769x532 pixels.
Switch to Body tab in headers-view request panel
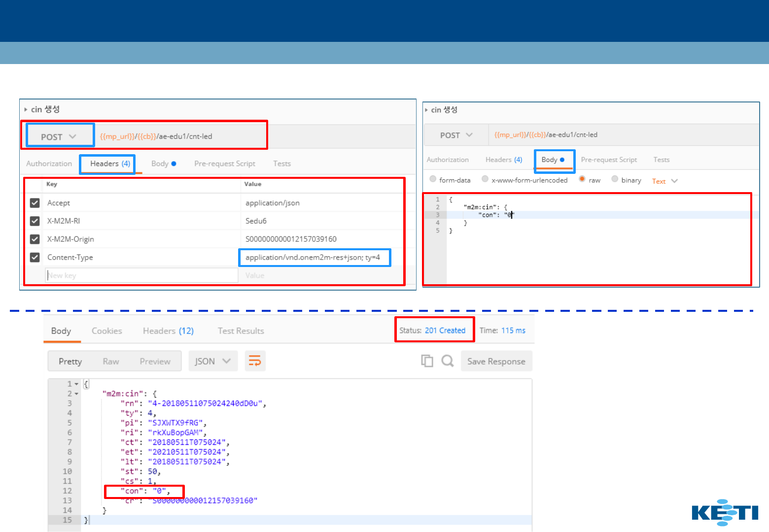coord(164,164)
